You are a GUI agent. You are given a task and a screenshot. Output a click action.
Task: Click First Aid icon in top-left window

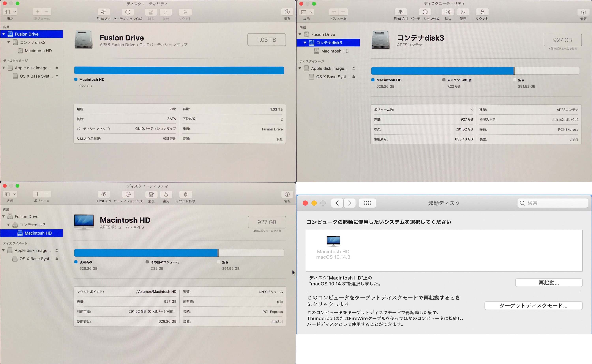tap(104, 12)
